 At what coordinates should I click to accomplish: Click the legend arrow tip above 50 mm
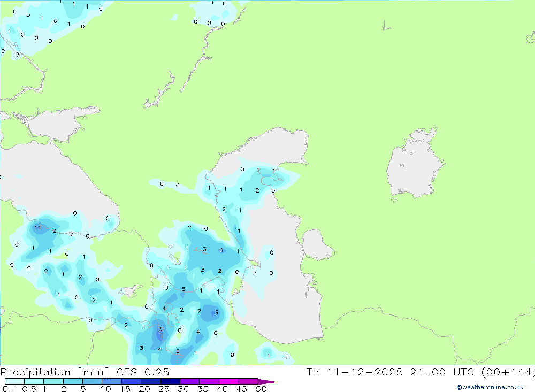click(x=268, y=382)
